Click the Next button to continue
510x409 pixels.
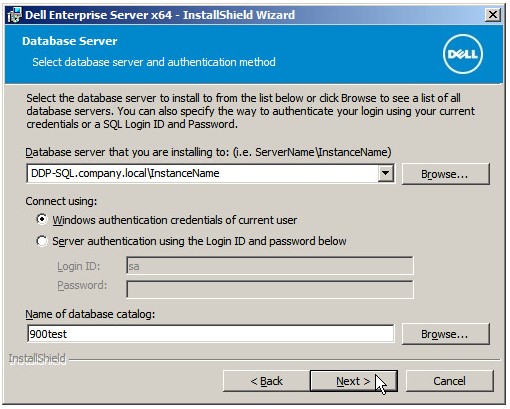coord(353,381)
